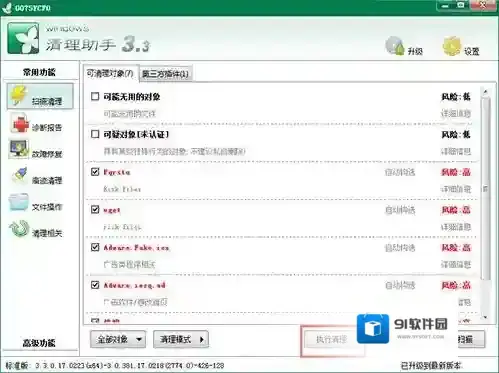Screen dimensions: 499x373
Task: Open the 清理相关 green recycle icon
Action: (19, 229)
